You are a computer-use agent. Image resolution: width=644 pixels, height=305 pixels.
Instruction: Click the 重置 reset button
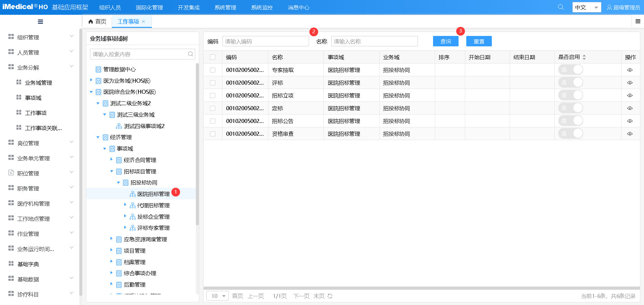pos(479,41)
